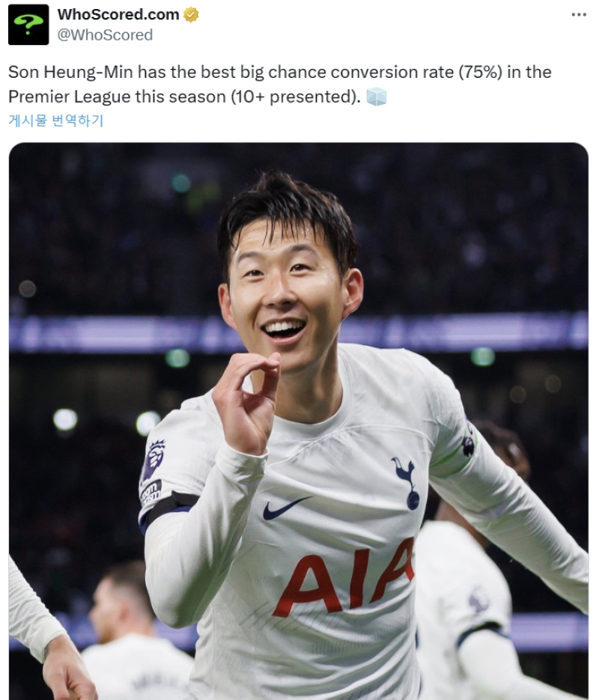This screenshot has height=700, width=599.
Task: Click the "Son Heung-Min" name in tweet
Action: [70, 73]
